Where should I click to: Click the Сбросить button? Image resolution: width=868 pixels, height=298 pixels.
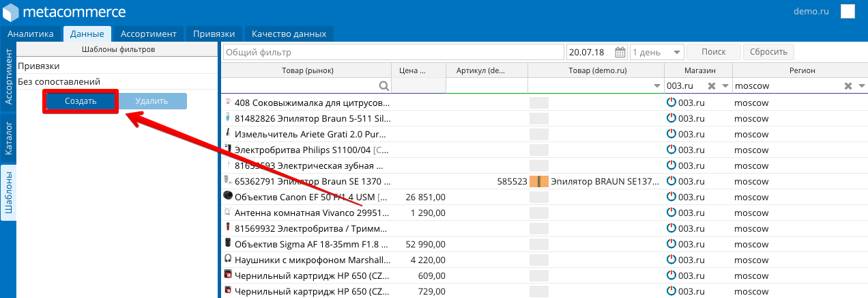pos(769,52)
